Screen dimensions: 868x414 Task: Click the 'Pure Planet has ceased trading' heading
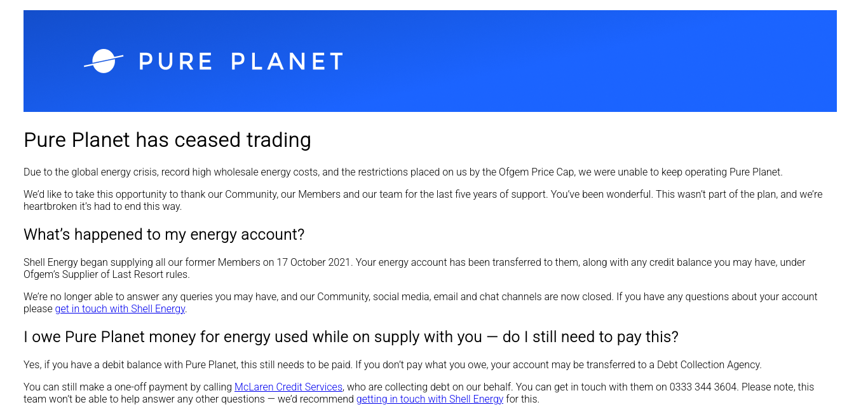tap(167, 140)
